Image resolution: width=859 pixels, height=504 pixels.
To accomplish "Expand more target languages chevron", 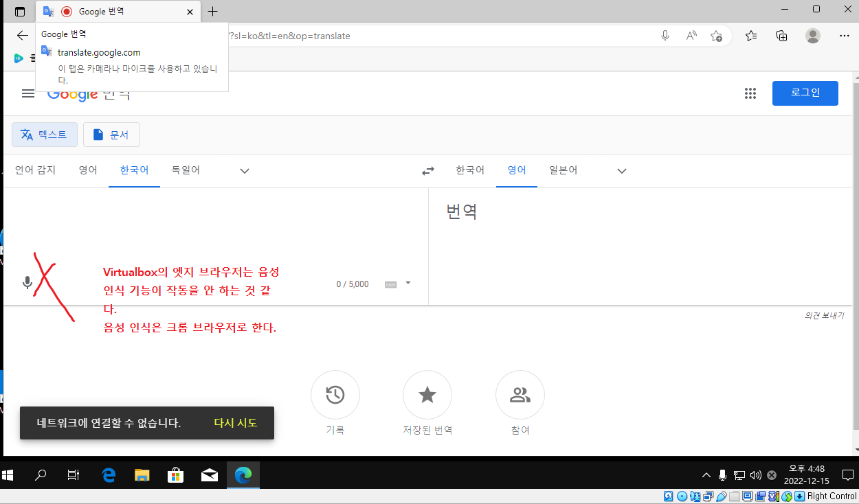I will pos(622,171).
